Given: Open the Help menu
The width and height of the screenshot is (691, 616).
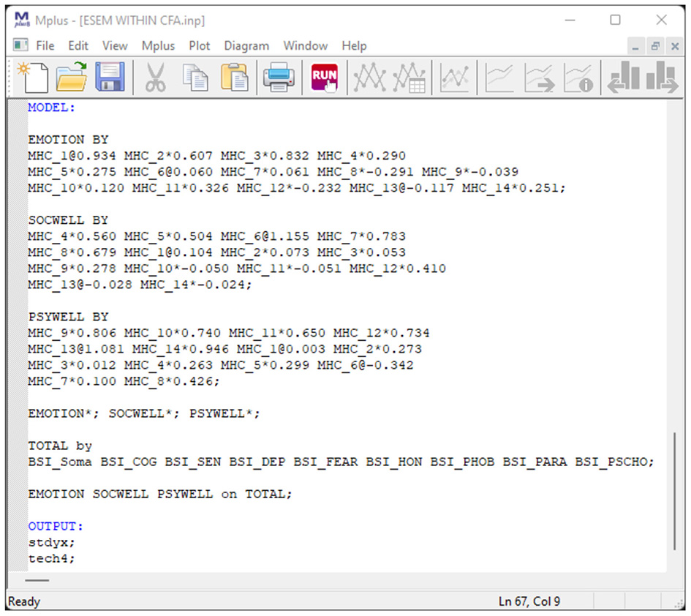Looking at the screenshot, I should click(354, 45).
